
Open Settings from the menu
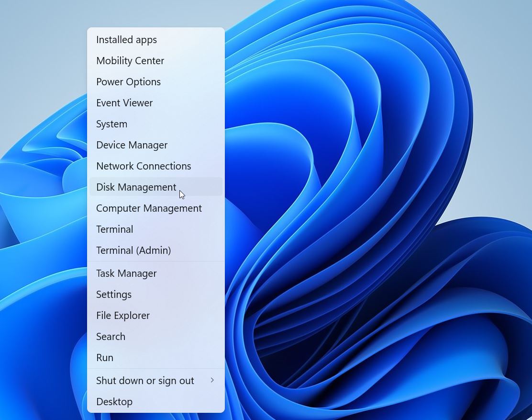coord(156,295)
